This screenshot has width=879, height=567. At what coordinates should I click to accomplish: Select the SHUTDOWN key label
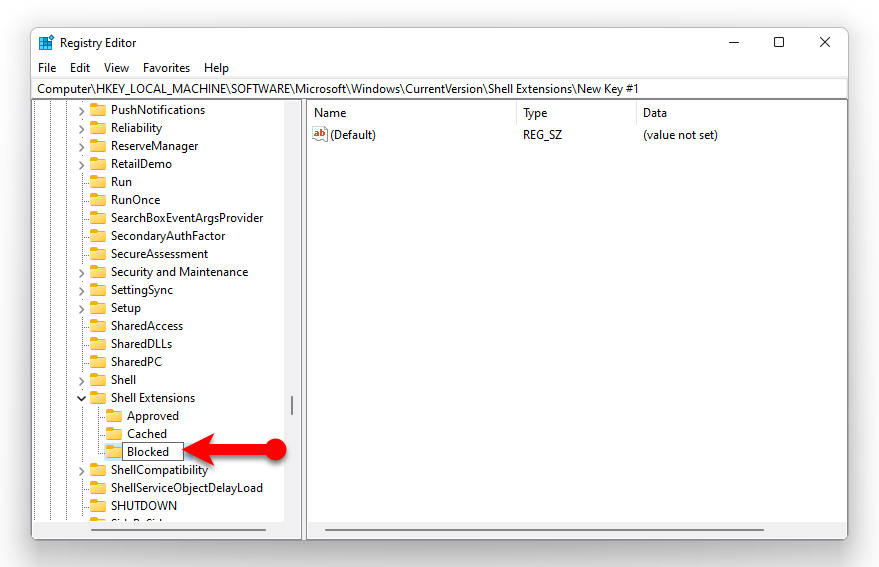[144, 506]
